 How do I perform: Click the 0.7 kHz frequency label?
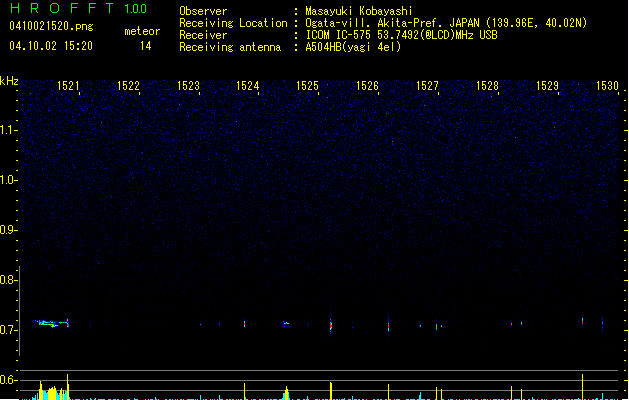(8, 330)
